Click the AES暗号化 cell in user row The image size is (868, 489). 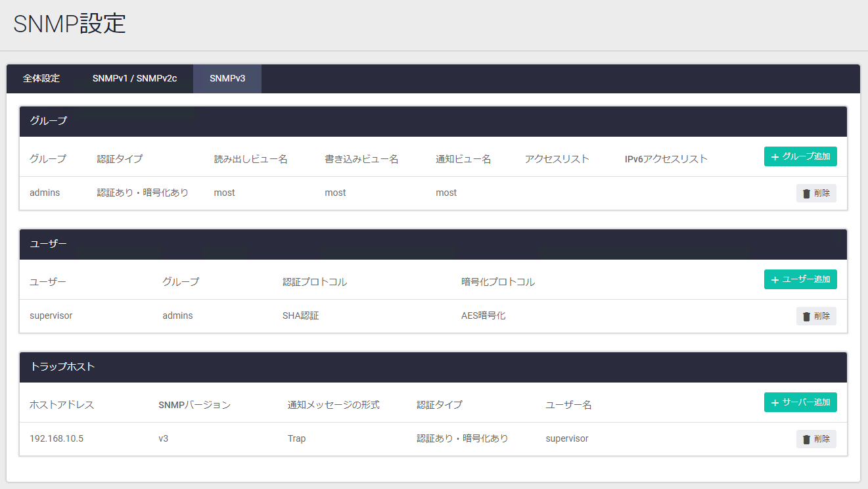[x=483, y=315]
